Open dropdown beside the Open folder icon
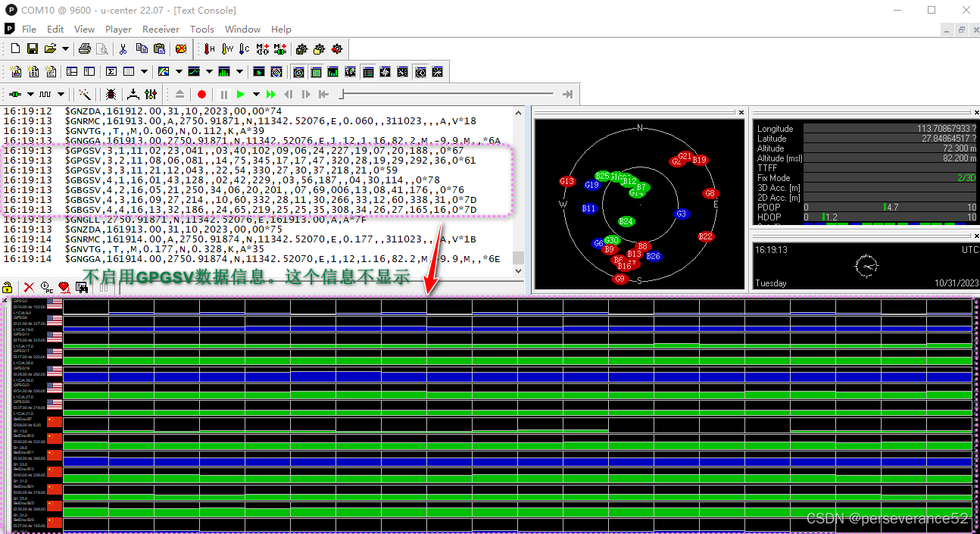The image size is (980, 534). coord(65,48)
